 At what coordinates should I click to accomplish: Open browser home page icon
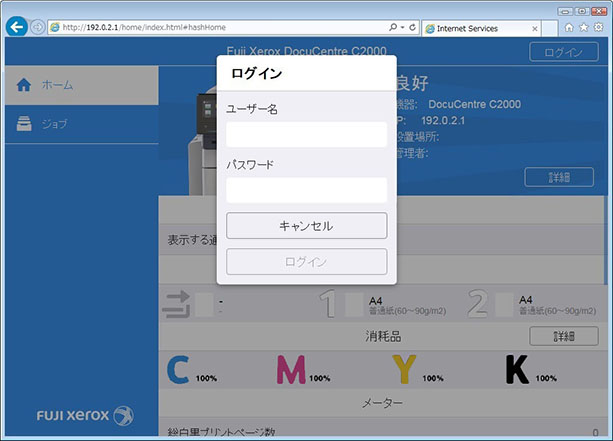coord(568,28)
